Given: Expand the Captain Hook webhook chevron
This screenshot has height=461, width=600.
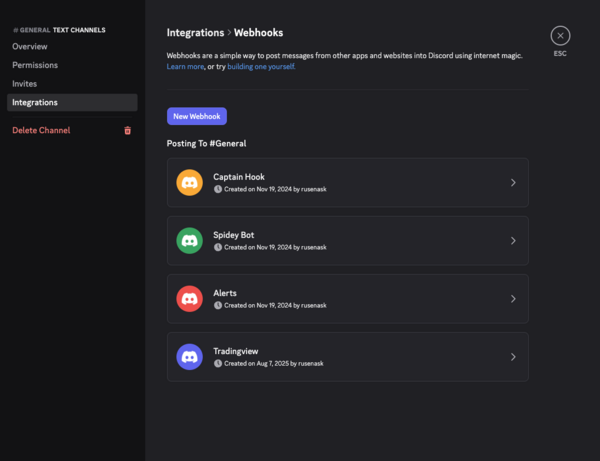Looking at the screenshot, I should 513,182.
